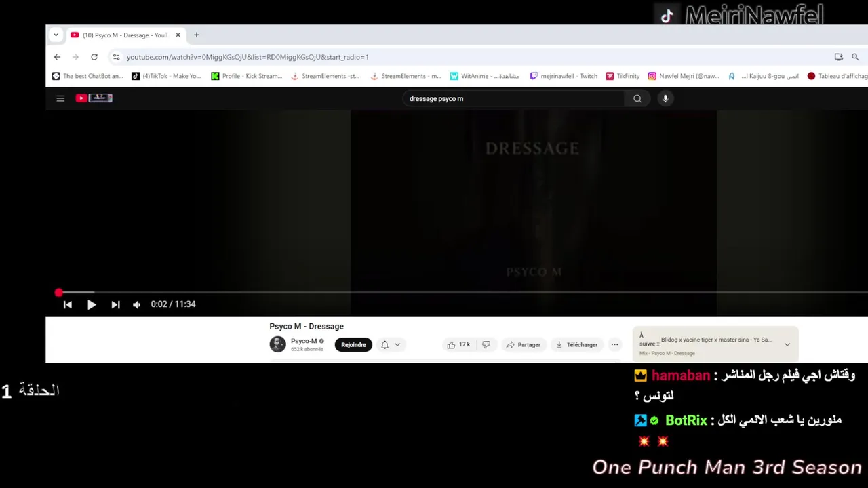
Task: Skip to previous video
Action: 68,304
